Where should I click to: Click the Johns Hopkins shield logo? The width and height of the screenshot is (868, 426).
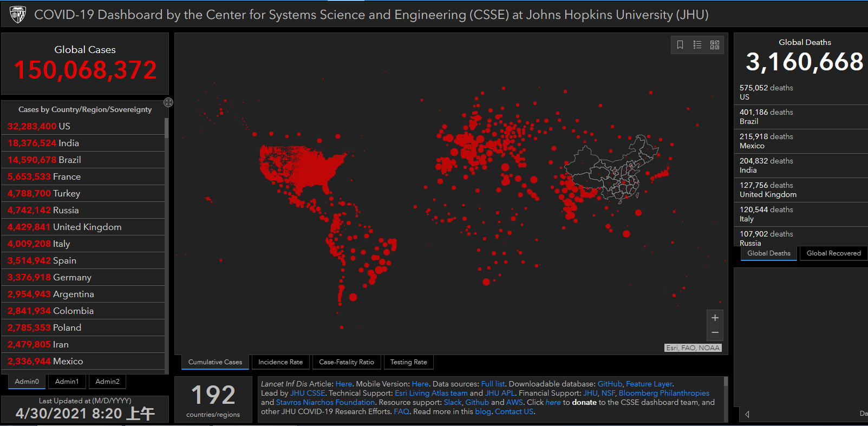pyautogui.click(x=18, y=15)
